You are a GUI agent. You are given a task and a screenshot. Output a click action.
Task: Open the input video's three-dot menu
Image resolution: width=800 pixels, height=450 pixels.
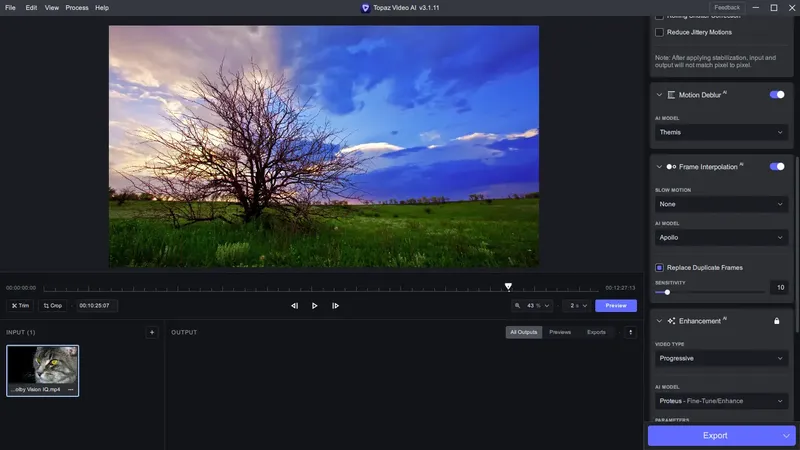pos(70,389)
